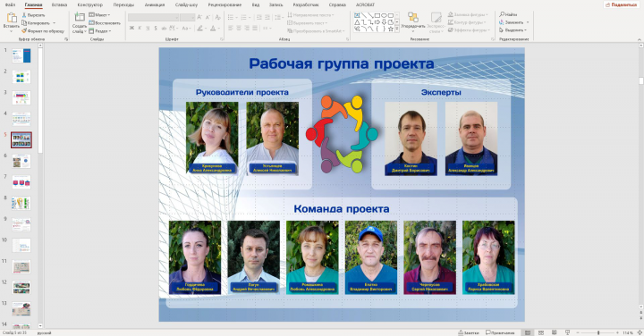Click the Упорядочить (Arrange) icon
This screenshot has width=644, height=336.
coord(412,17)
